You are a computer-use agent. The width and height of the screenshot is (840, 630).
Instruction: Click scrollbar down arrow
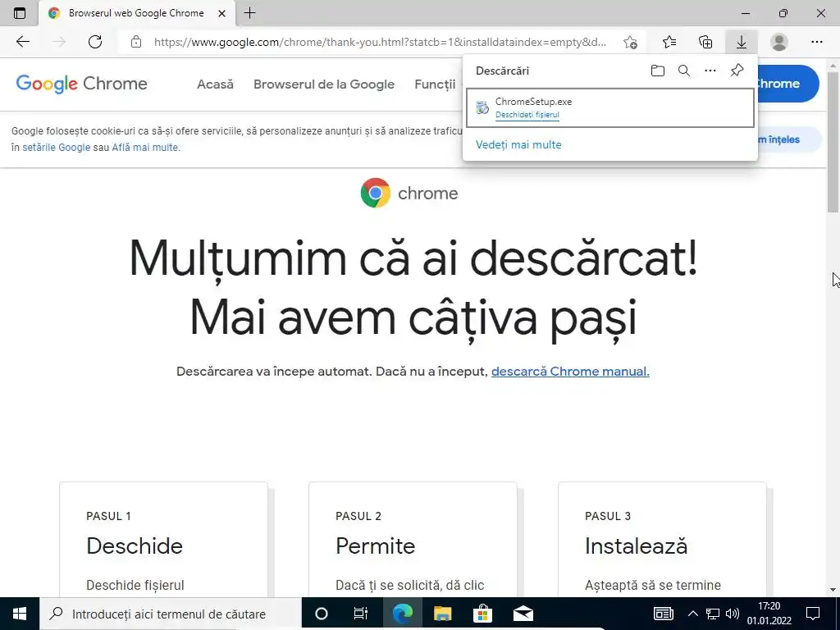point(833,591)
